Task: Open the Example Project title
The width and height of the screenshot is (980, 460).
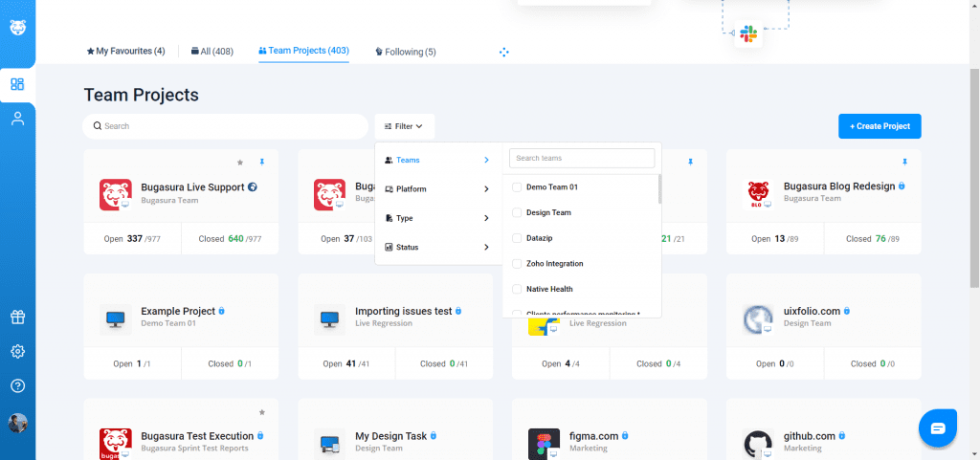Action: (x=178, y=311)
